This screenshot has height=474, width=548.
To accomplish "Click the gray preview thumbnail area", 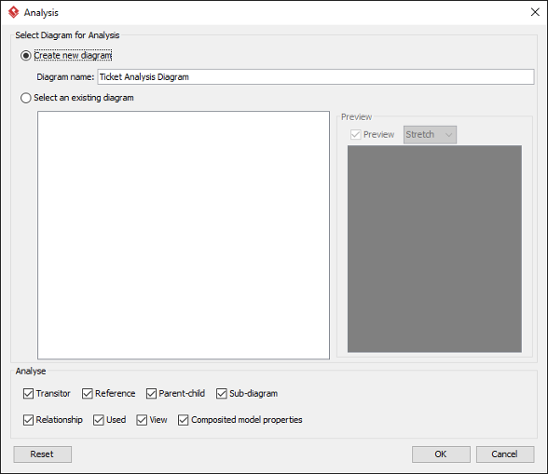I will click(x=434, y=249).
